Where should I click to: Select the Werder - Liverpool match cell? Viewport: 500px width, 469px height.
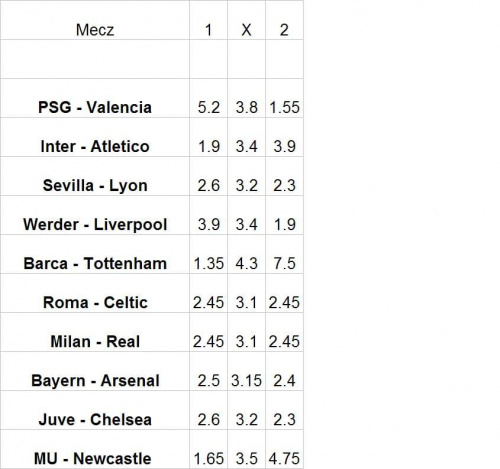(95, 215)
